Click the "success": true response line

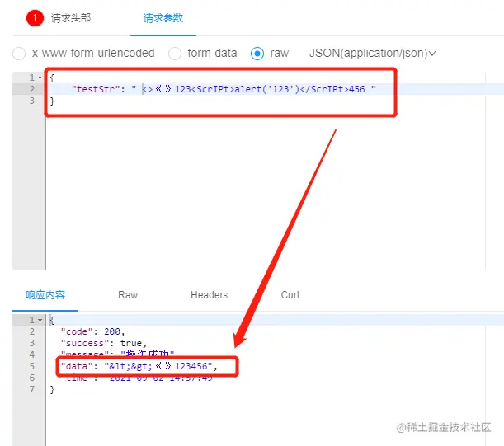103,343
